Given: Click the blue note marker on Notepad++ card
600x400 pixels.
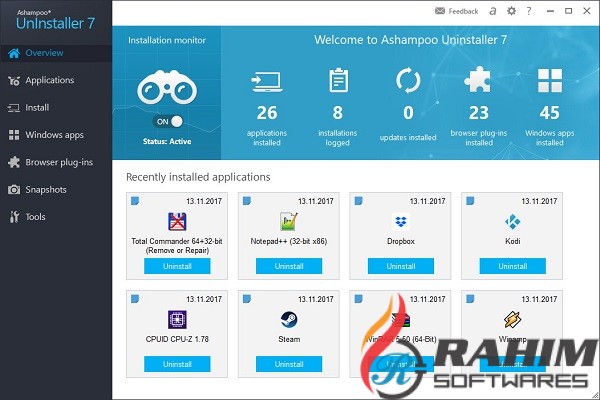Looking at the screenshot, I should [247, 201].
